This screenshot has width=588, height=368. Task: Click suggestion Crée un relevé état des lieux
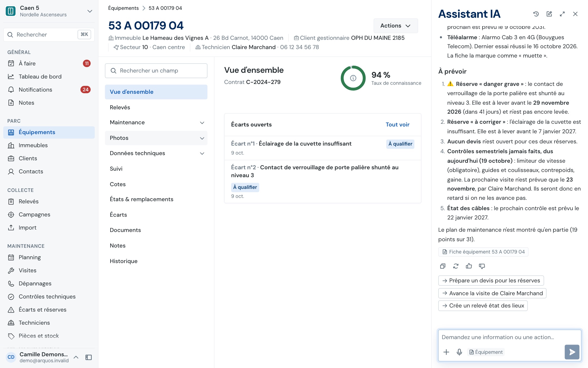coord(483,306)
